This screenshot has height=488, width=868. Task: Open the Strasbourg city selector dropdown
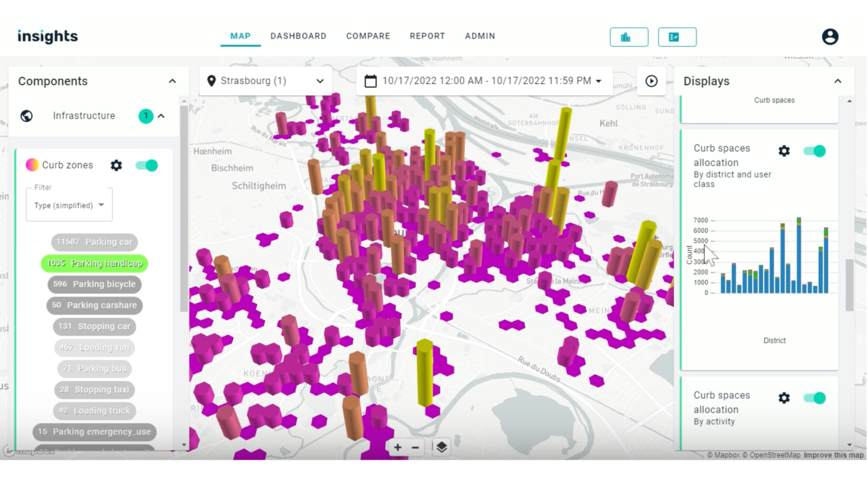(266, 81)
